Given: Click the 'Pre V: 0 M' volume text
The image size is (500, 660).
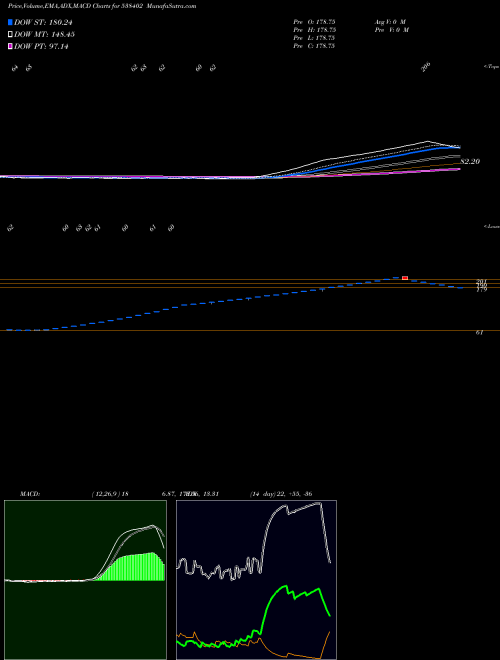Looking at the screenshot, I should point(391,30).
